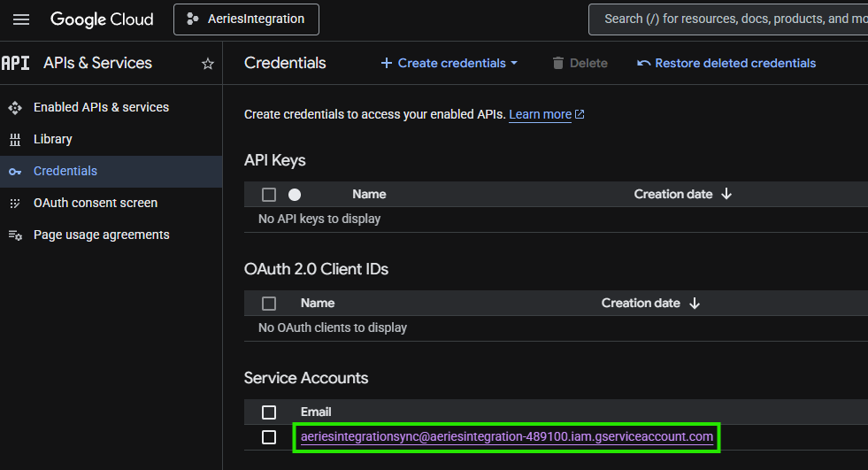This screenshot has width=868, height=470.
Task: Click the plus icon on Create credentials
Action: [387, 63]
